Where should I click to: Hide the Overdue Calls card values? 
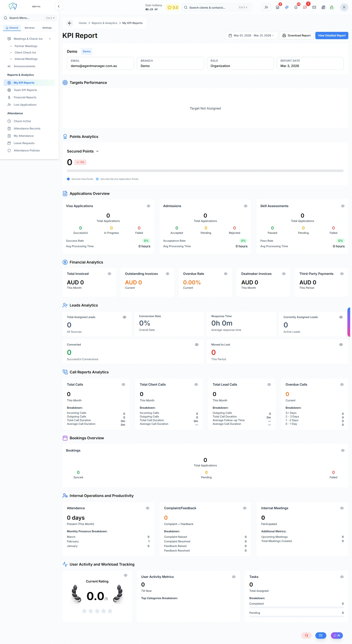click(x=342, y=385)
